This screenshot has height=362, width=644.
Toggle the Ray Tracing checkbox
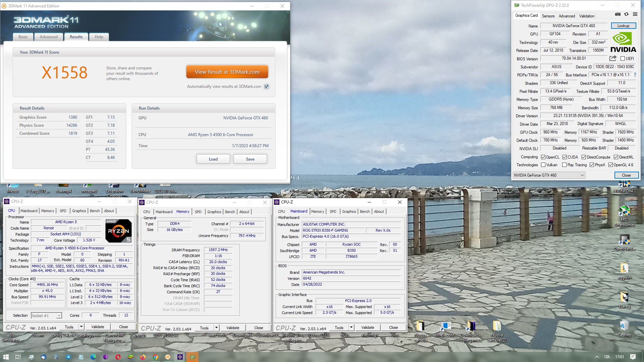click(x=564, y=165)
